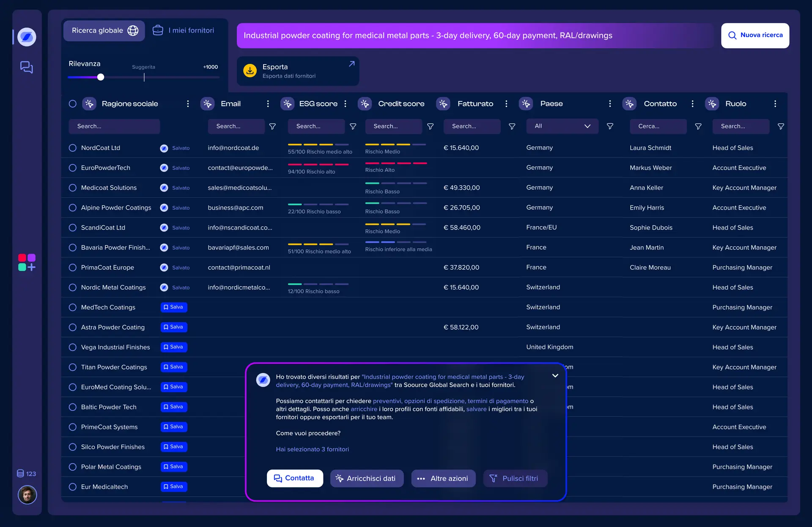Click the globe icon on Ricerca globale
812x527 pixels.
pos(132,30)
